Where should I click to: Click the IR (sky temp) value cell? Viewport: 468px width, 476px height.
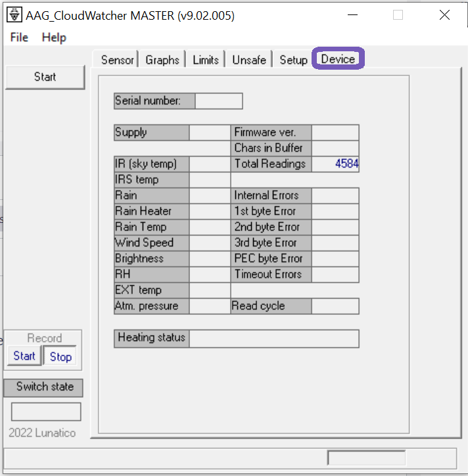click(x=210, y=164)
